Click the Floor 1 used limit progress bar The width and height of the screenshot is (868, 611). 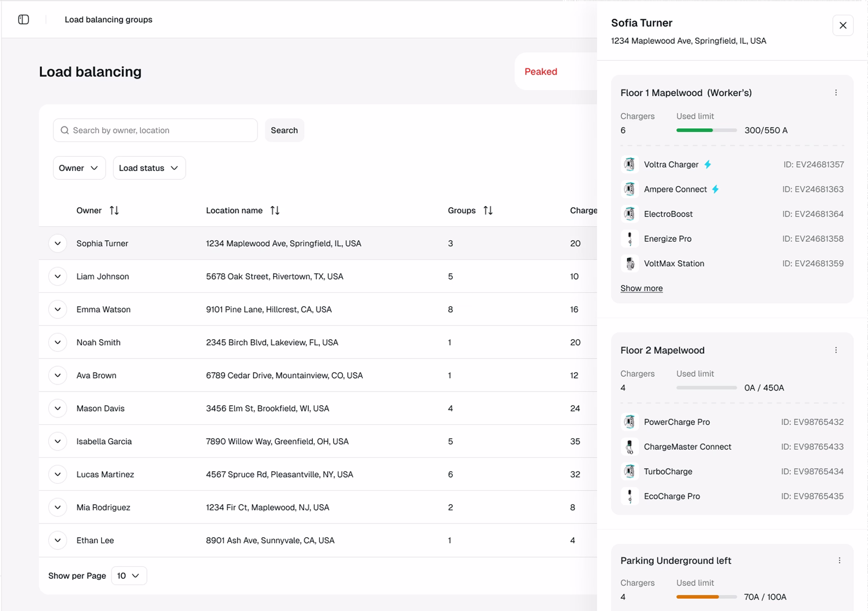pyautogui.click(x=706, y=130)
